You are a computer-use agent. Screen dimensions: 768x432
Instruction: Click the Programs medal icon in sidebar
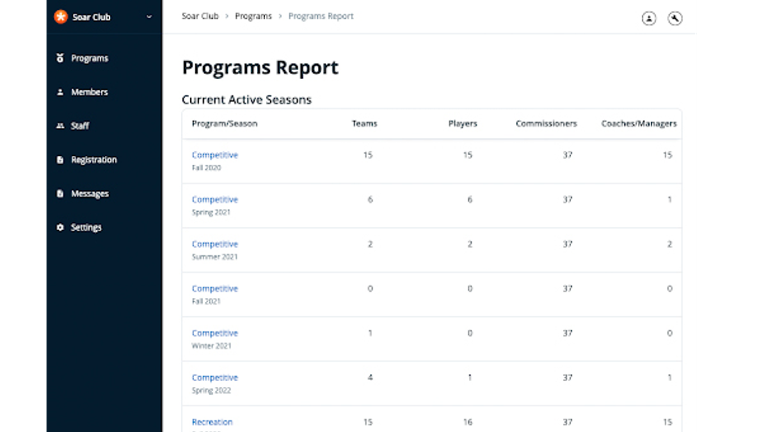[60, 59]
